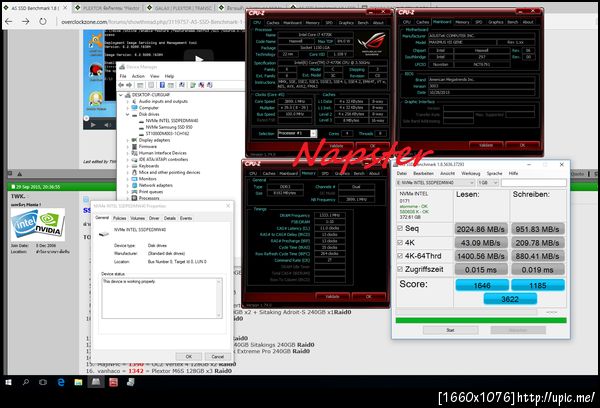This screenshot has height=408, width=600.
Task: Collapse the DESKTOP root tree node
Action: point(121,95)
